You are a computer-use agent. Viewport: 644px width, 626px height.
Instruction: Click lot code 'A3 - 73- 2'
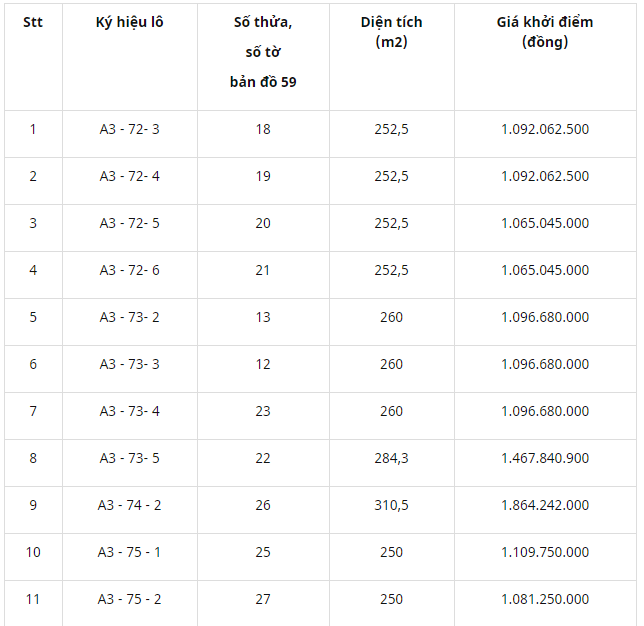click(x=129, y=317)
